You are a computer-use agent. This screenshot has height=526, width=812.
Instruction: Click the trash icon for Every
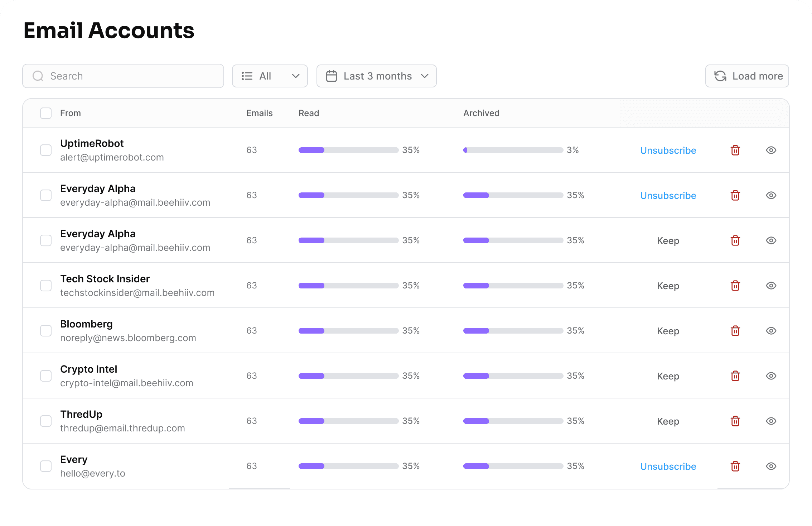(x=735, y=466)
